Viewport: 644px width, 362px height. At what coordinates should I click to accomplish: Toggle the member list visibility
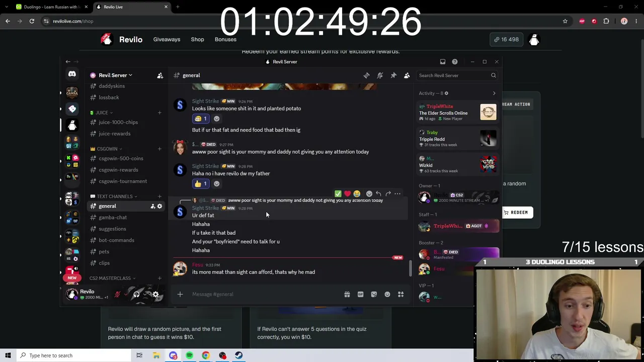[407, 75]
